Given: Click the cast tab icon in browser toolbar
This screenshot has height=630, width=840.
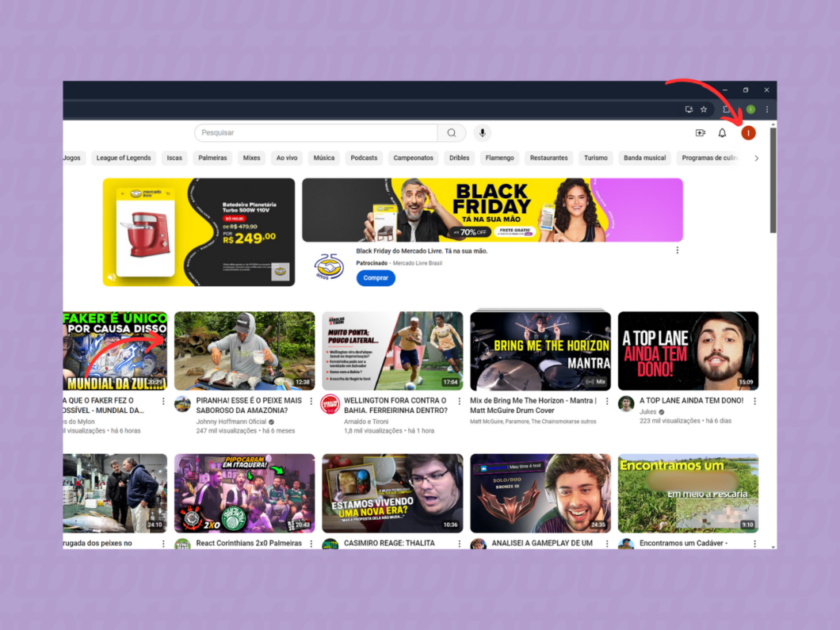Looking at the screenshot, I should 689,108.
